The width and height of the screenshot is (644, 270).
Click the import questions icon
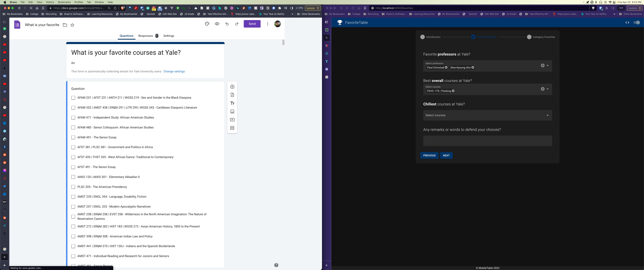tap(232, 95)
